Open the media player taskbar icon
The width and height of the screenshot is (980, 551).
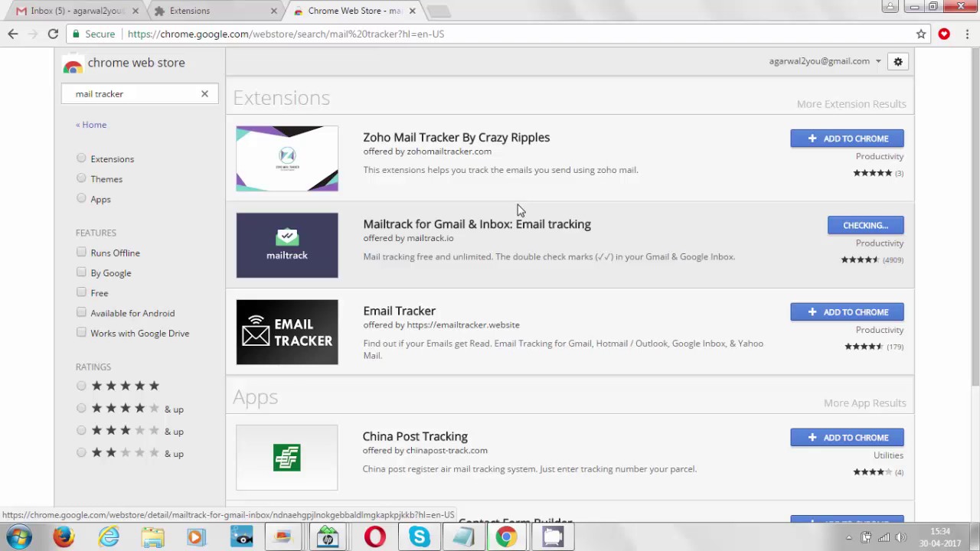pos(196,536)
